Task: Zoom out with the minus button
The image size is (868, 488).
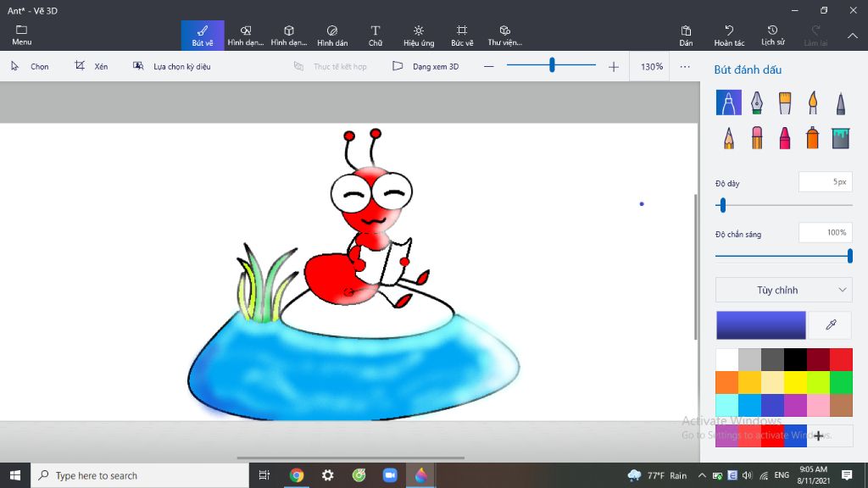Action: click(488, 66)
